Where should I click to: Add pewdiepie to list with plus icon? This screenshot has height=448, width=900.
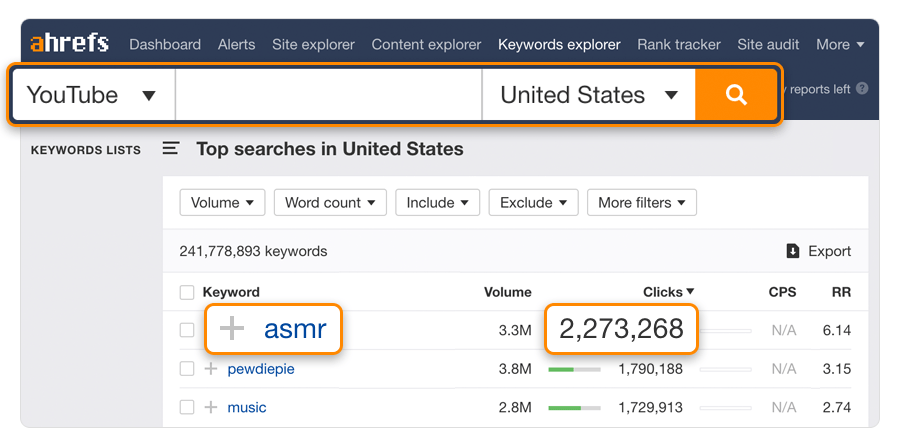(x=211, y=369)
